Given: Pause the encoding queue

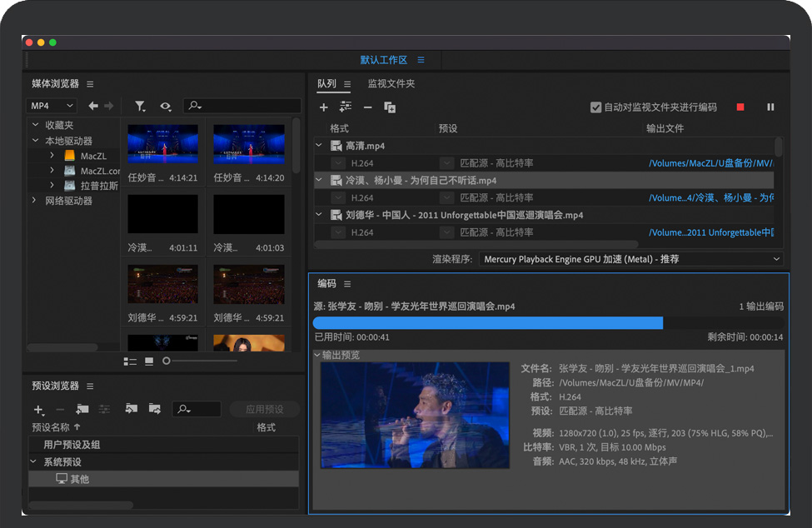Looking at the screenshot, I should (770, 107).
